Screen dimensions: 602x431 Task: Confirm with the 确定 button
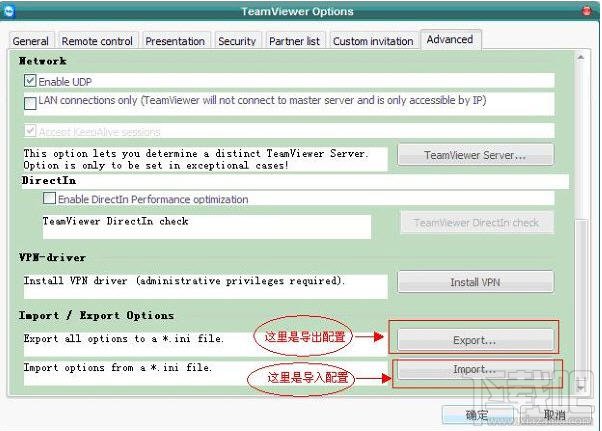(477, 415)
